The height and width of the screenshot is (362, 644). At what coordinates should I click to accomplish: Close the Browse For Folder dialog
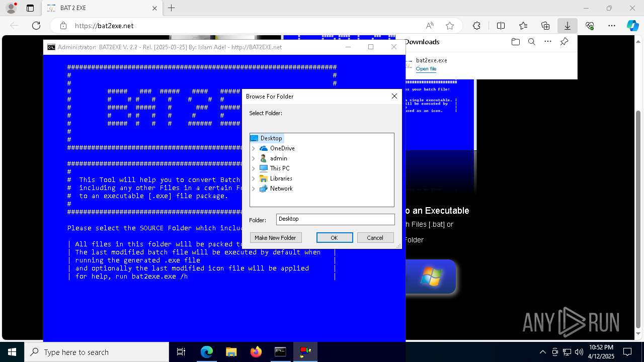pyautogui.click(x=394, y=96)
